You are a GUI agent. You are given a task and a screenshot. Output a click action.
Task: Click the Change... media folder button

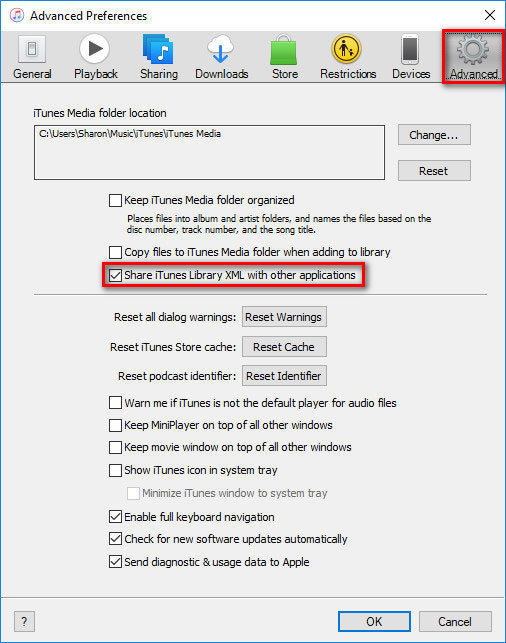coord(434,135)
